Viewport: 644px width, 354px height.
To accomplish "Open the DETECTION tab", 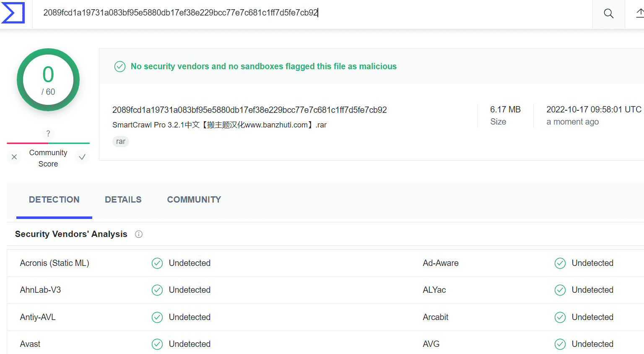I will tap(54, 200).
